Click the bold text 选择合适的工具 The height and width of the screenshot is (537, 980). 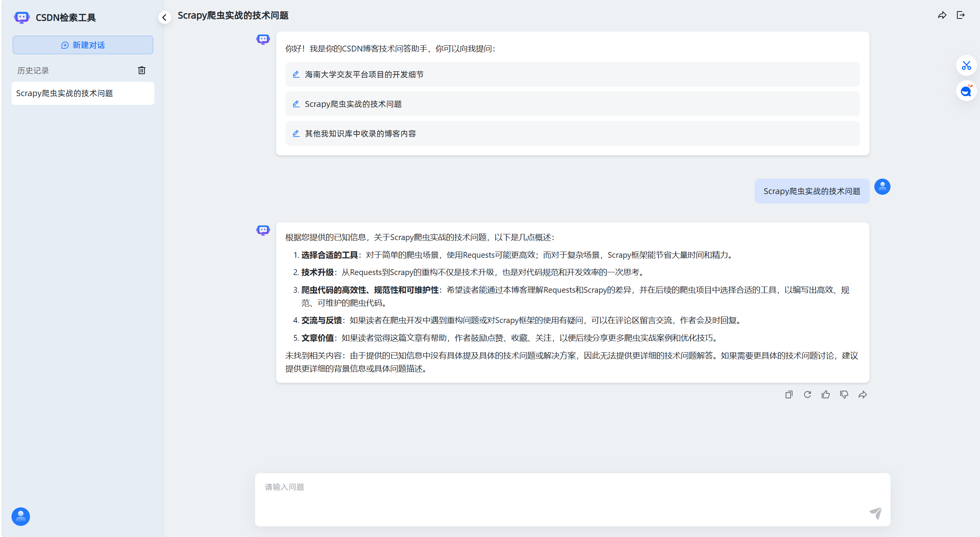coord(329,255)
